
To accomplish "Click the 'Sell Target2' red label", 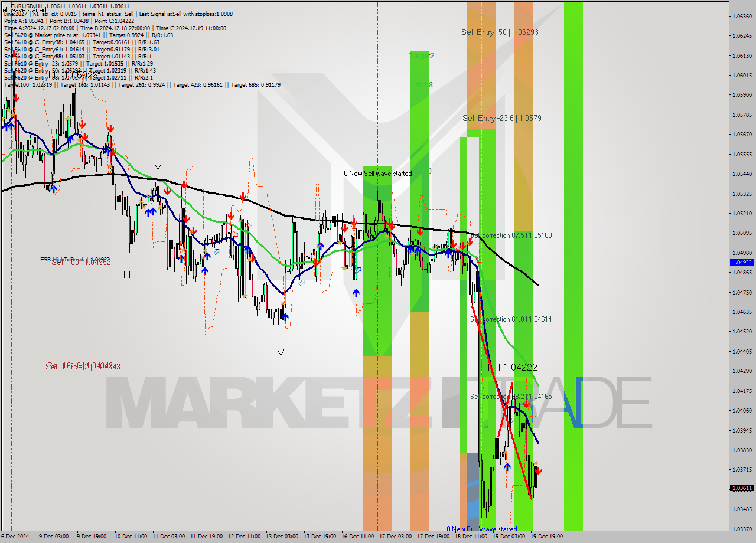I will point(83,367).
